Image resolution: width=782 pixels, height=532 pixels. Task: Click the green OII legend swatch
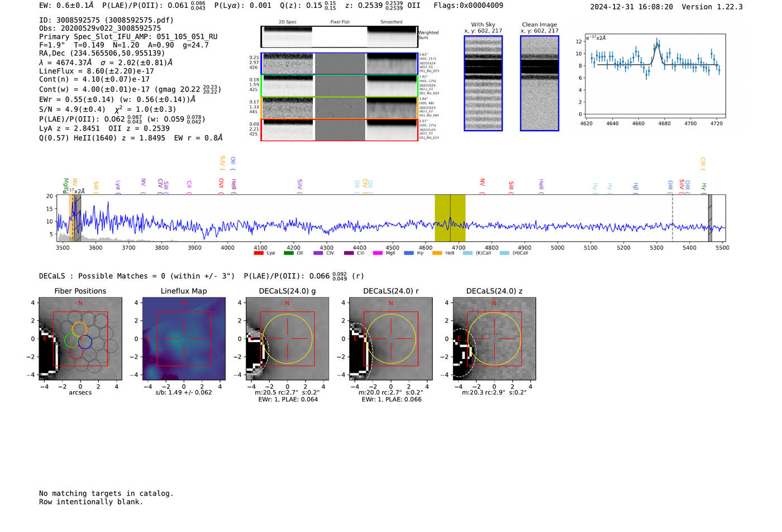point(289,253)
